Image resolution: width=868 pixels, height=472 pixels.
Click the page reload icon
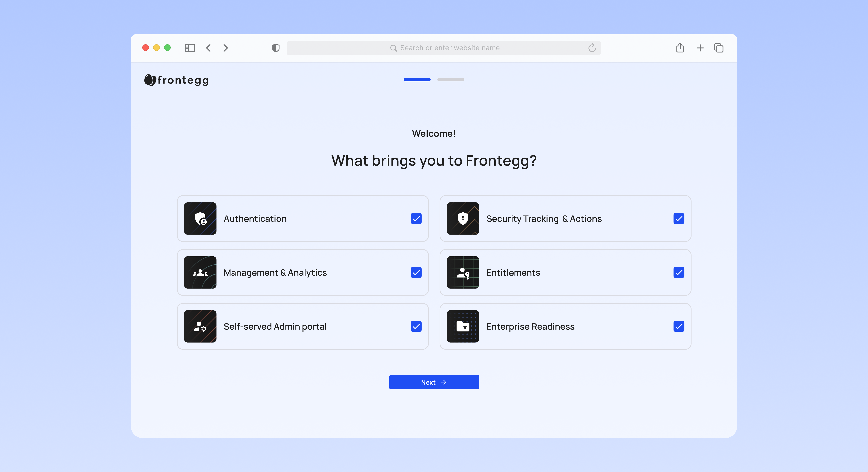click(592, 48)
